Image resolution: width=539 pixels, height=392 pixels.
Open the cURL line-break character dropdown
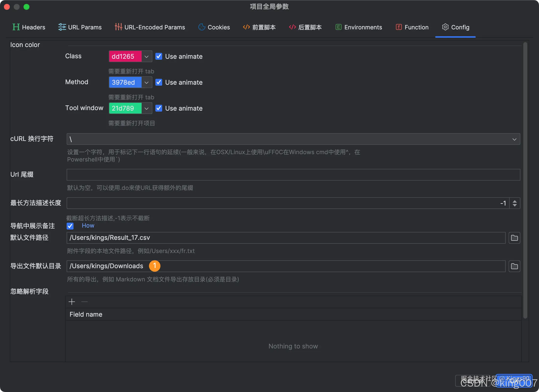click(514, 139)
